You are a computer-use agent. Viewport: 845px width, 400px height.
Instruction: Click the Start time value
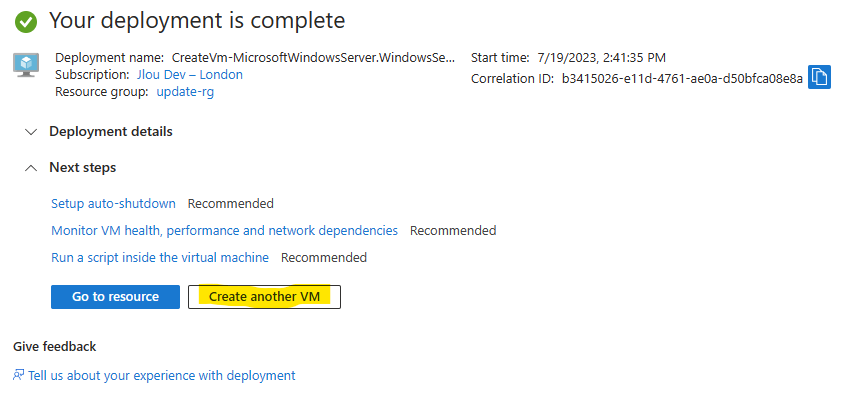coord(601,57)
